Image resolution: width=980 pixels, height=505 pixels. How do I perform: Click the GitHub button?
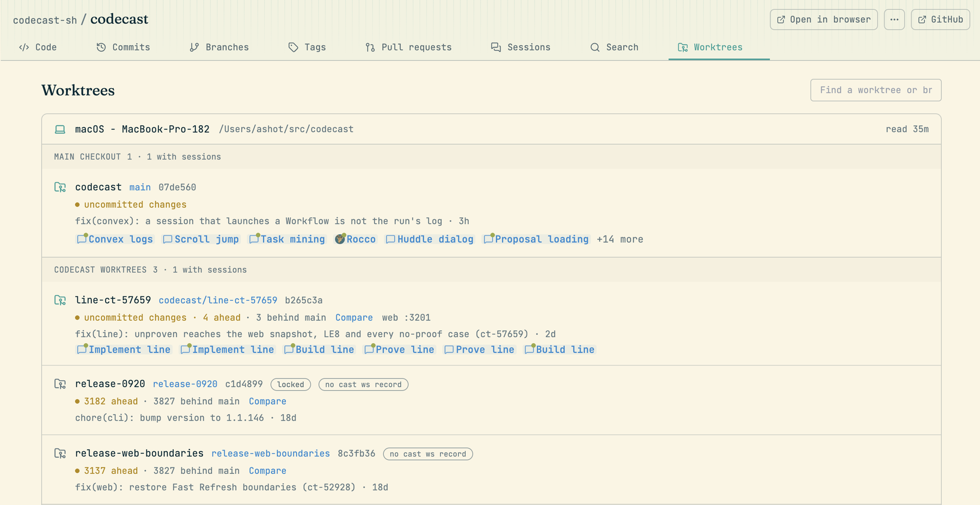tap(940, 20)
